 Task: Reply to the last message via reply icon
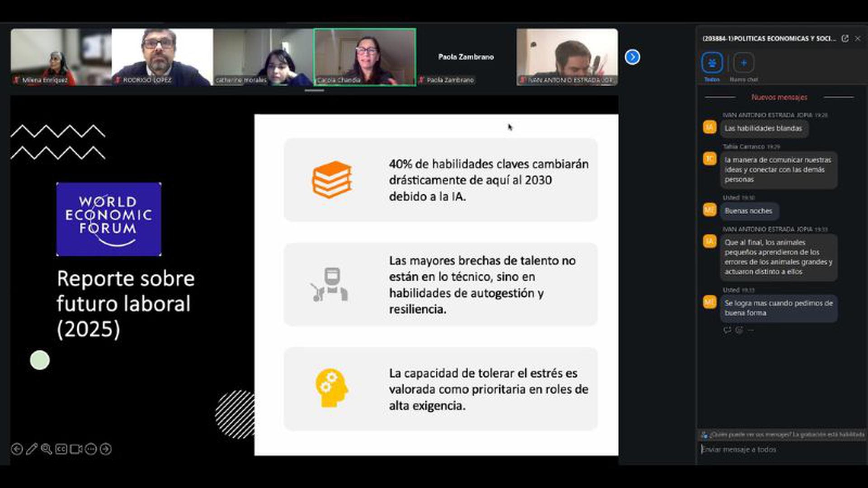click(727, 330)
